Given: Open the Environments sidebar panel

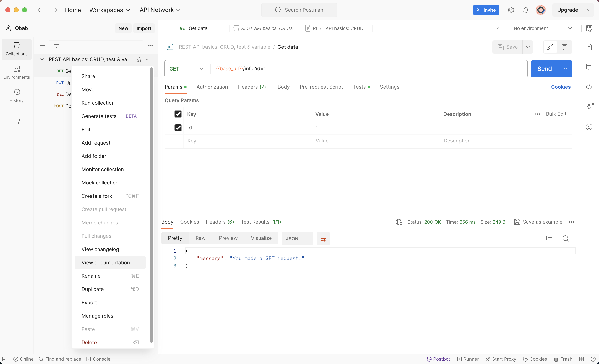Looking at the screenshot, I should click(16, 72).
